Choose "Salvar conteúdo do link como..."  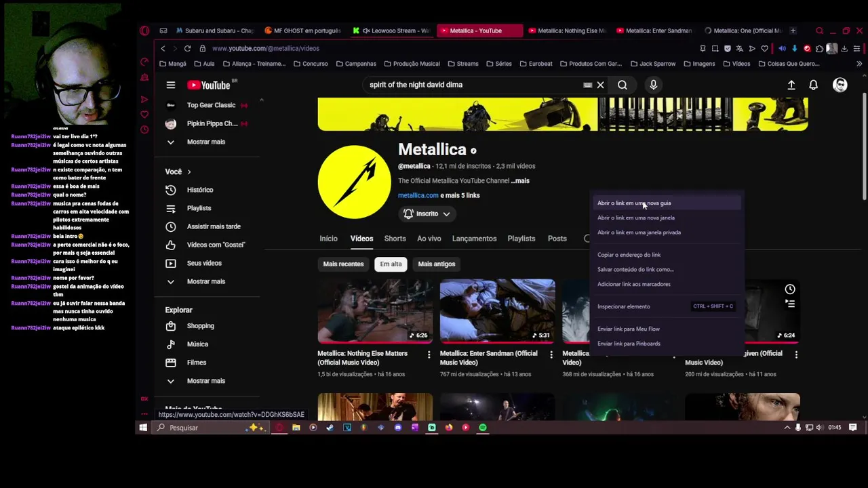pyautogui.click(x=666, y=270)
